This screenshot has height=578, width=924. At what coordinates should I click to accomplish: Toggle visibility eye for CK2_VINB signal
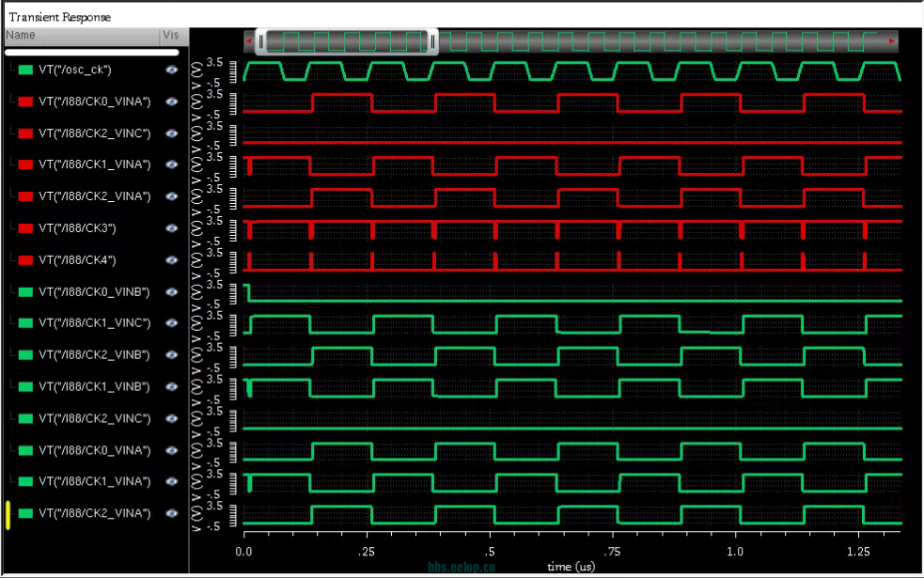point(171,355)
